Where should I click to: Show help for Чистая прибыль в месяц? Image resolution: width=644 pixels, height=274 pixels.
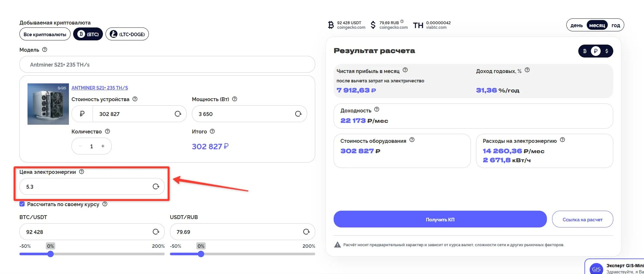(405, 70)
